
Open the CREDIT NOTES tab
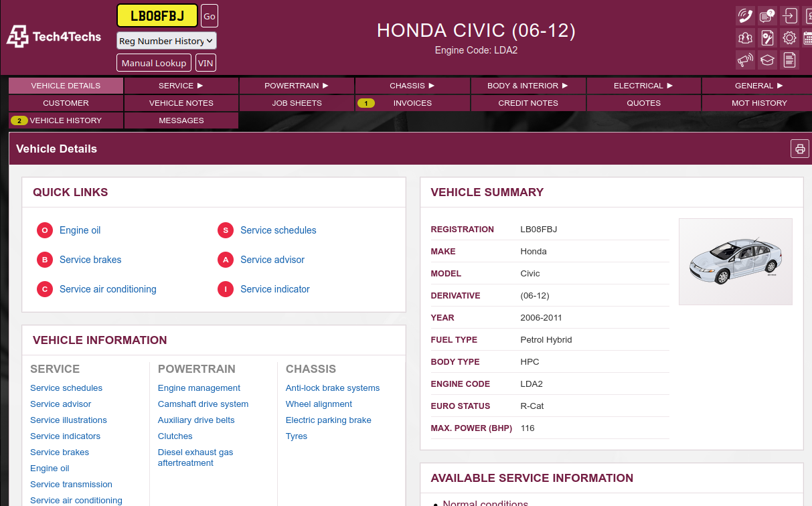[528, 103]
